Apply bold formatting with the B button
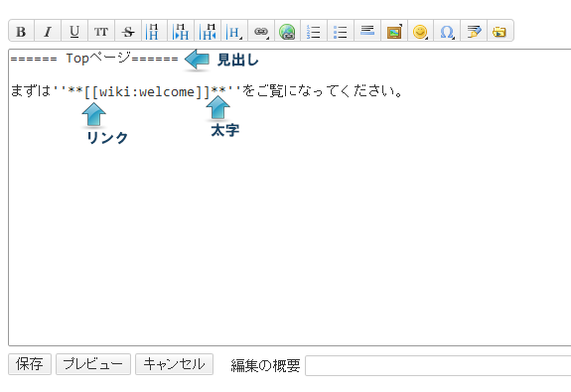This screenshot has width=571, height=392. 21,32
